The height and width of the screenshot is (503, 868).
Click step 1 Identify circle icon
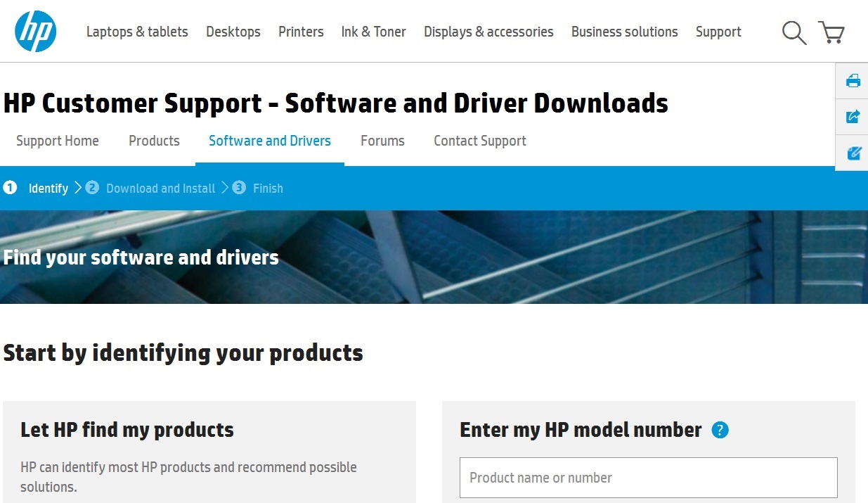[10, 188]
